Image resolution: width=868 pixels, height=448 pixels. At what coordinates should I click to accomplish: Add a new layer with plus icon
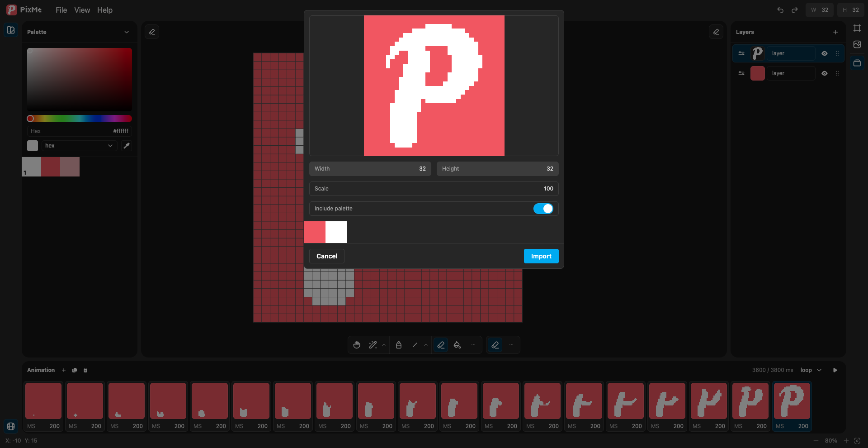pyautogui.click(x=835, y=32)
